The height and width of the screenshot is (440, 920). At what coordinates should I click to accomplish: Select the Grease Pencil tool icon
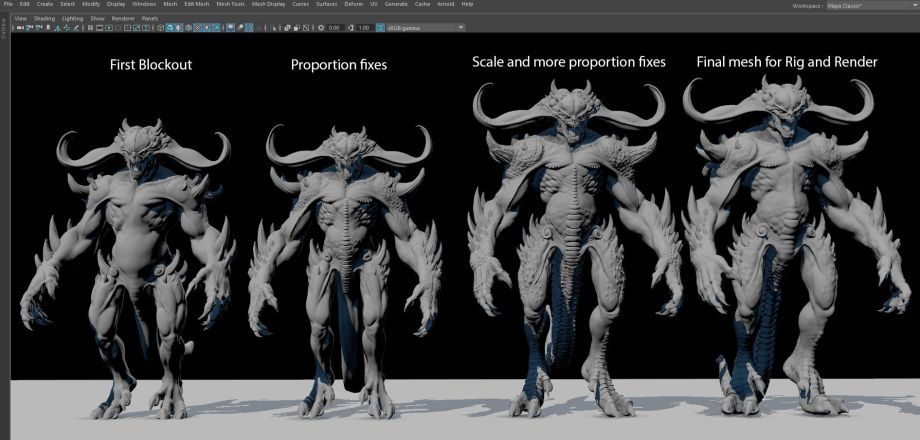76,28
